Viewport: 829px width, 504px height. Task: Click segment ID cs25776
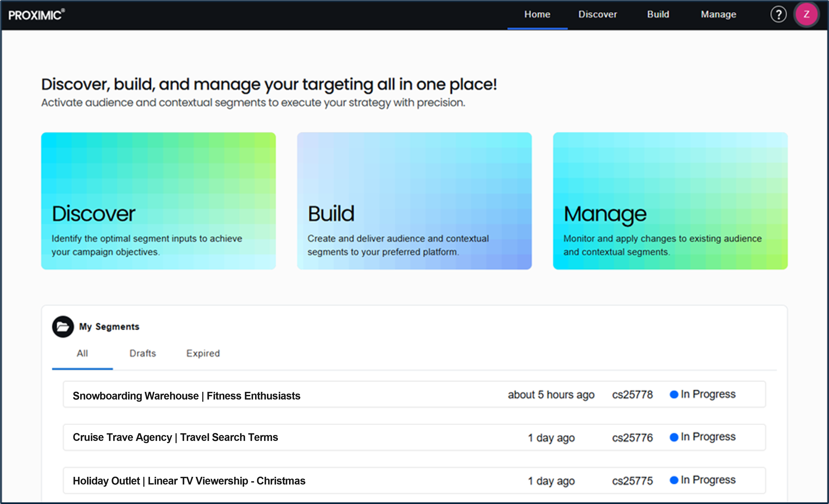632,438
